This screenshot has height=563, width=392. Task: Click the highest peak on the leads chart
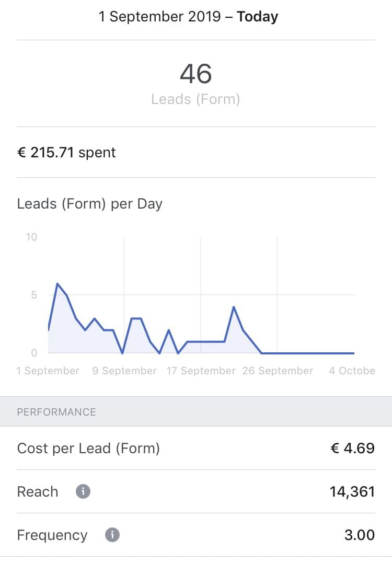[57, 284]
